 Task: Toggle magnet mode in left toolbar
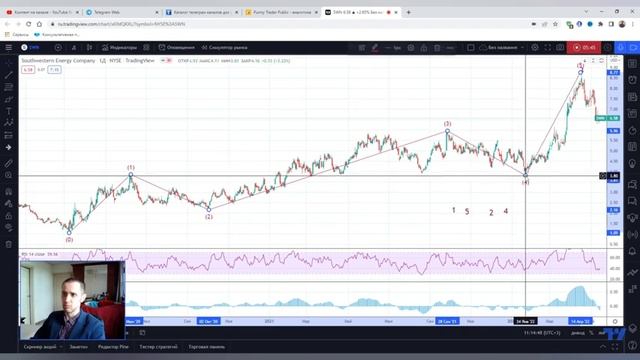click(x=9, y=191)
